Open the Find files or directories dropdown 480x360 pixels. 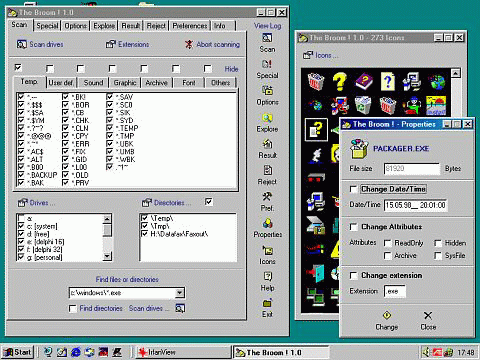[x=180, y=293]
